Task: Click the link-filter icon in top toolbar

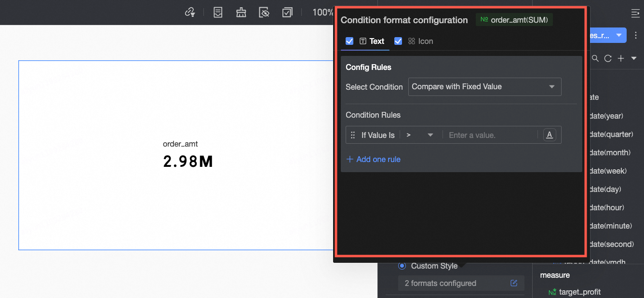Action: point(190,12)
